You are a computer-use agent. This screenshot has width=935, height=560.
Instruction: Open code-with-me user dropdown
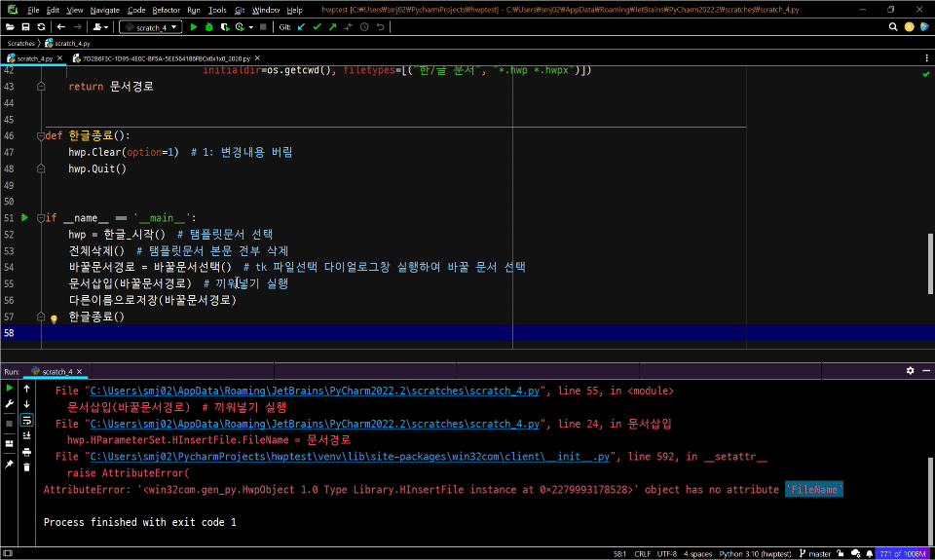click(x=100, y=27)
